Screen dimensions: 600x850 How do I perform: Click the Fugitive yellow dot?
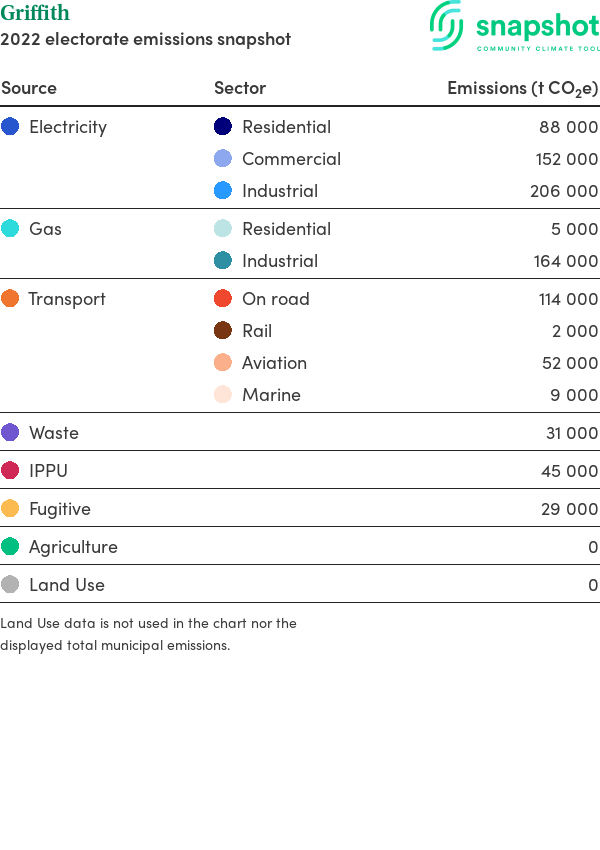10,508
